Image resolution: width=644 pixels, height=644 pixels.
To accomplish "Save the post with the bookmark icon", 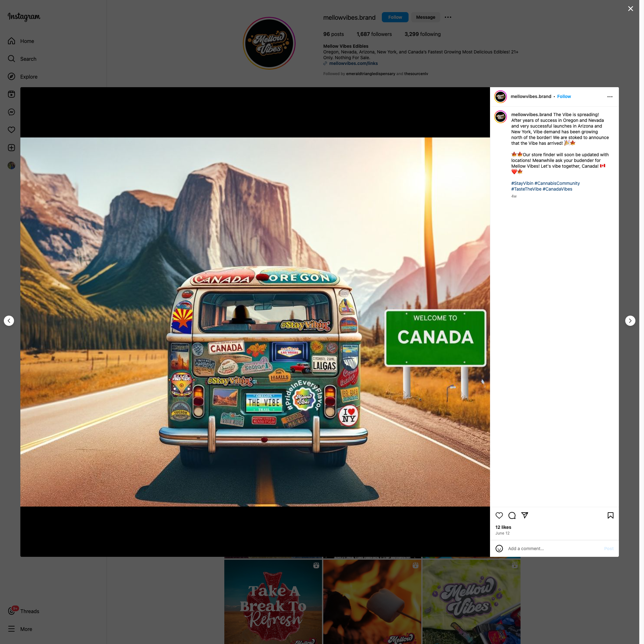I will coord(610,515).
